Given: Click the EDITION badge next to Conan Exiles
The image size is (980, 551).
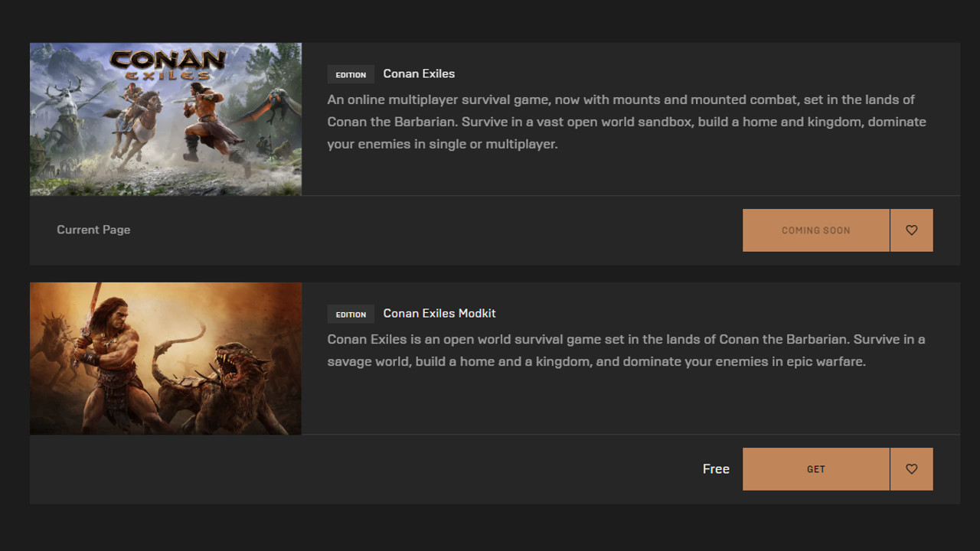Looking at the screenshot, I should pos(351,75).
